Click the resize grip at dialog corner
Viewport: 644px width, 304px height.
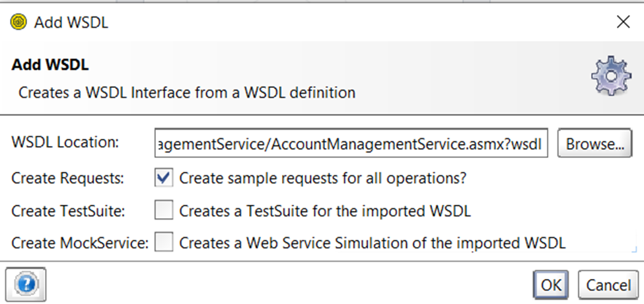635,248
